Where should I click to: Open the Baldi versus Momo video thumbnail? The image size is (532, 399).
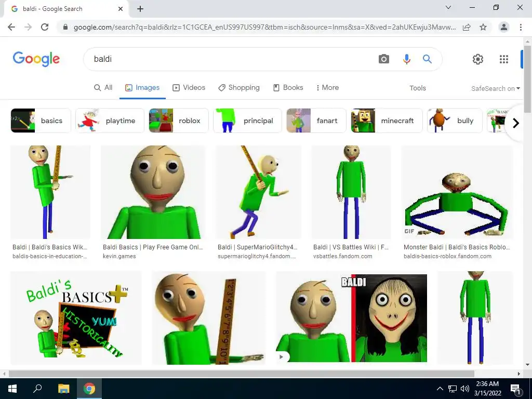(351, 318)
